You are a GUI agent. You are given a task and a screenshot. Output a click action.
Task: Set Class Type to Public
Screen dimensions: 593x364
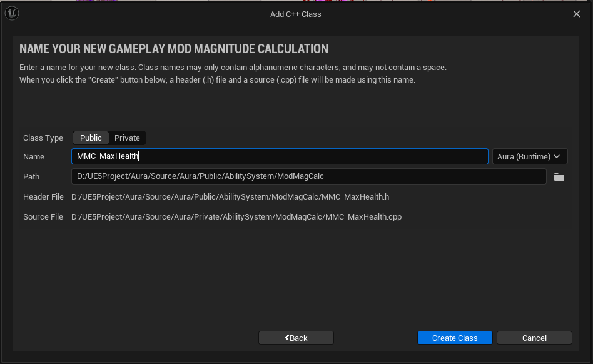click(x=91, y=138)
